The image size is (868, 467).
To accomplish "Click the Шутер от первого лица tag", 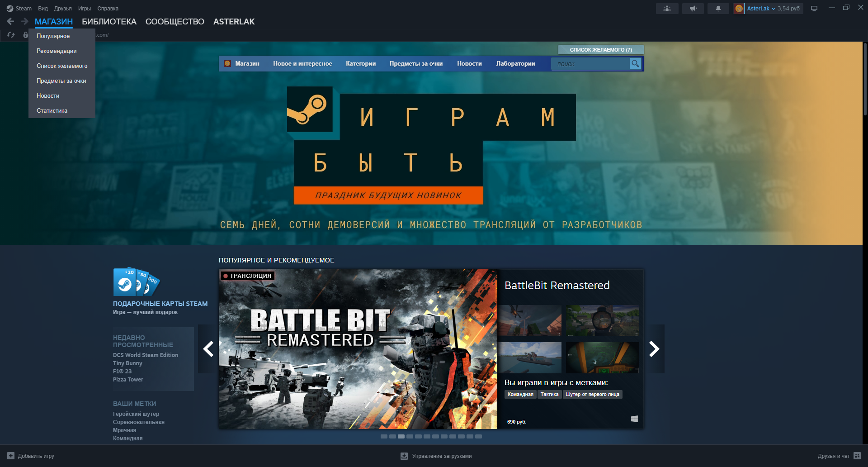I will pos(592,395).
